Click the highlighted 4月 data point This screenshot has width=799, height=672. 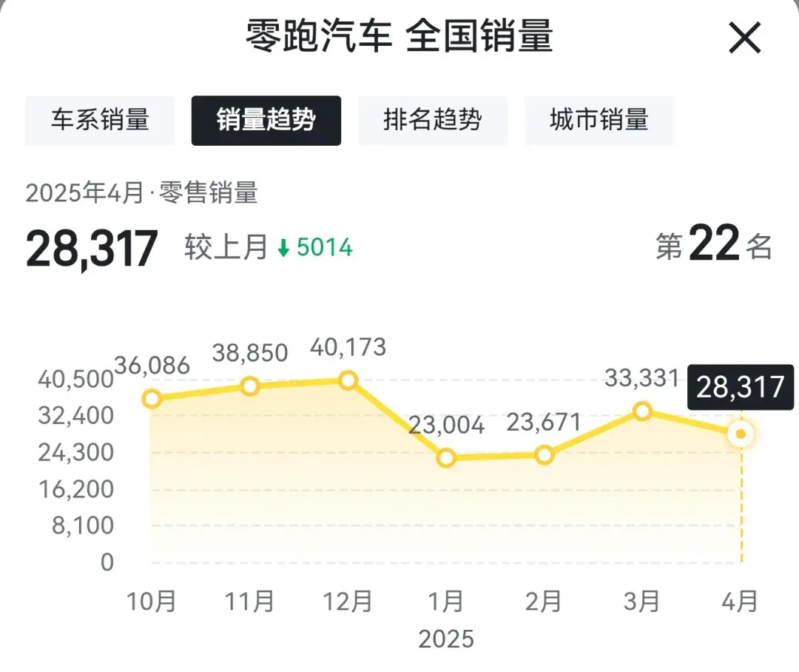tap(741, 434)
